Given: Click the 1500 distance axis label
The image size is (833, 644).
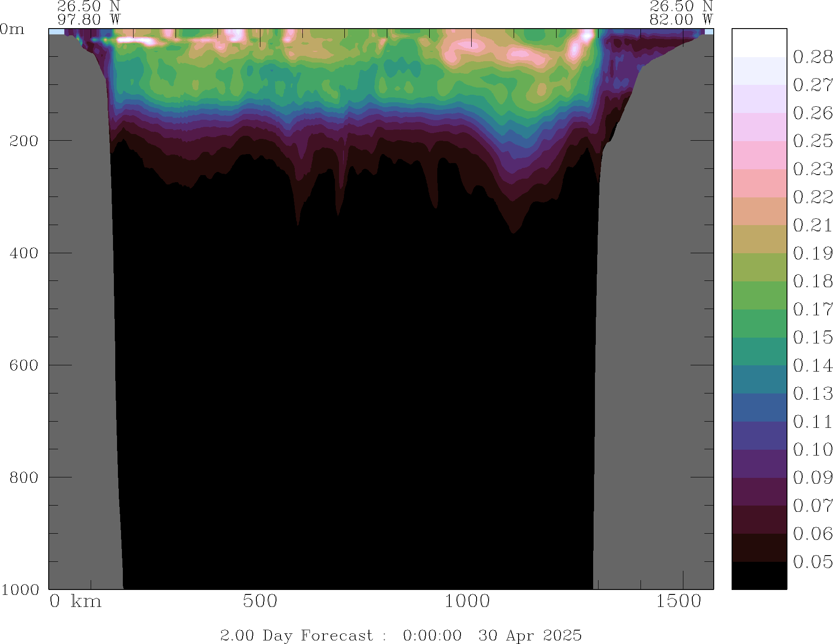Looking at the screenshot, I should click(x=678, y=601).
